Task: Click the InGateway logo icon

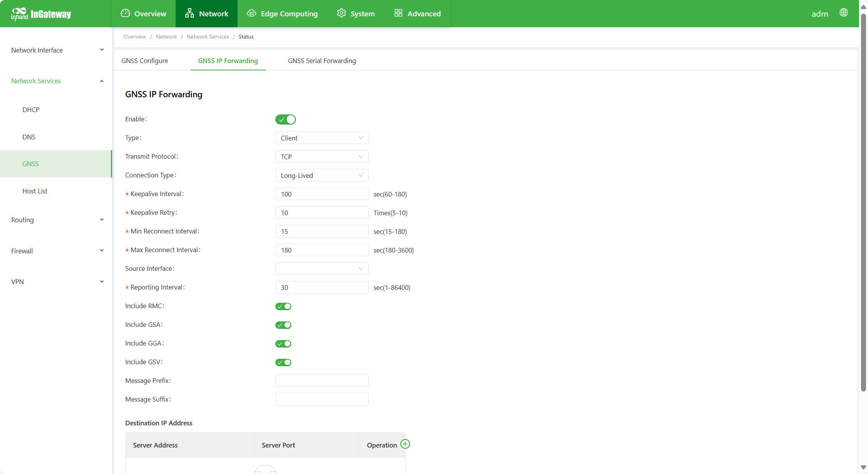Action: coord(19,14)
